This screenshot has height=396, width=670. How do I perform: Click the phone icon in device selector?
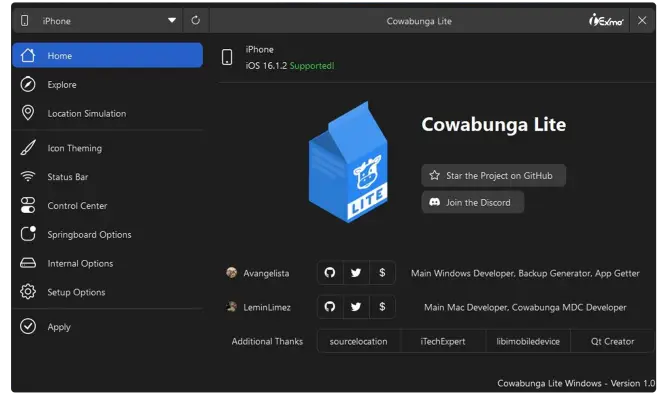click(x=24, y=21)
